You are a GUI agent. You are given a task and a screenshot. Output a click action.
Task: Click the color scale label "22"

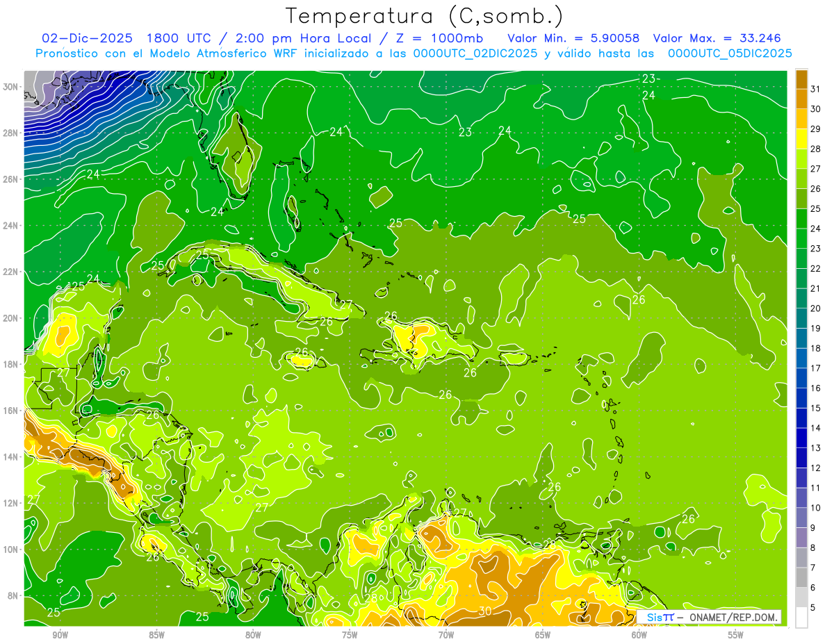coord(815,268)
